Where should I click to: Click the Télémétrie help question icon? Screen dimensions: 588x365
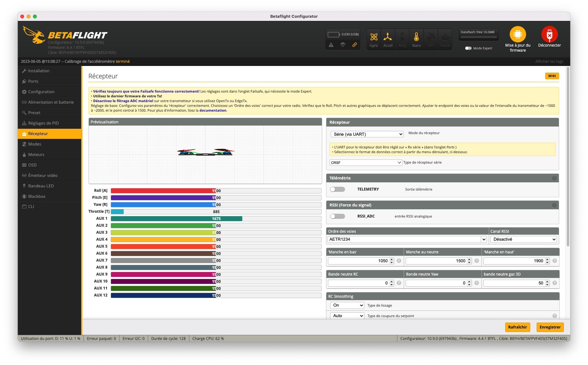pos(554,178)
